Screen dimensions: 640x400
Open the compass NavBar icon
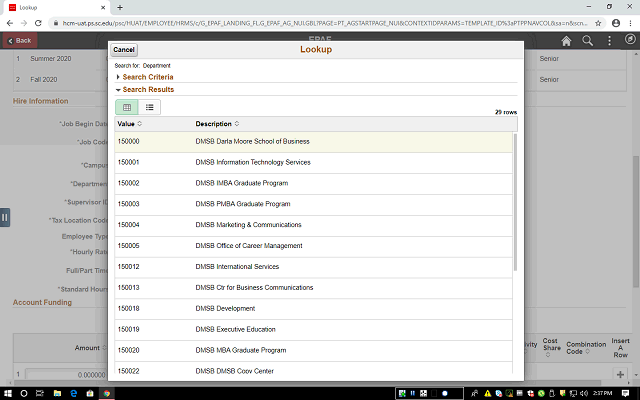[630, 39]
